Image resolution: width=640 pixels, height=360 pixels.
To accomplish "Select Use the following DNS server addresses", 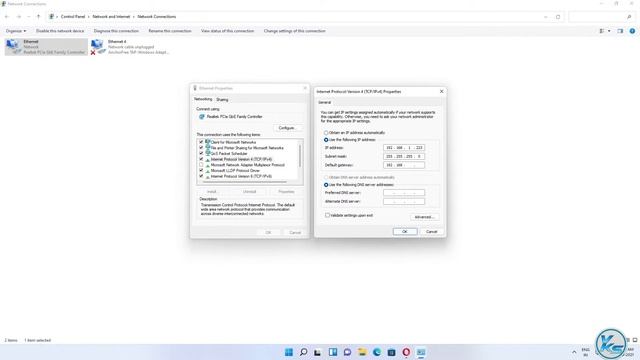I will point(326,185).
